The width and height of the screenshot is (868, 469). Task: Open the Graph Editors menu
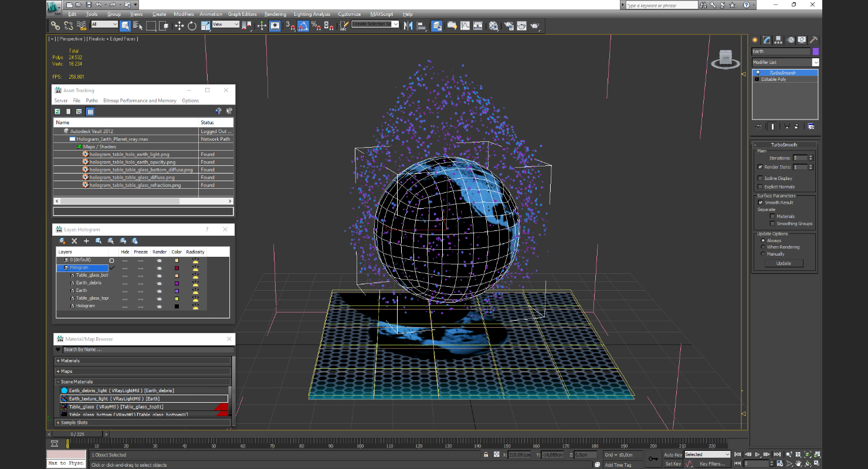point(242,14)
